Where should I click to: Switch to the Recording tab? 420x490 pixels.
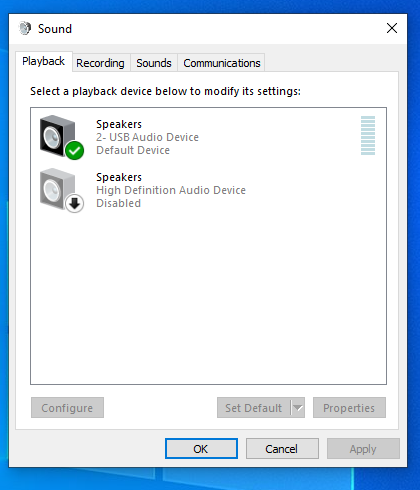(100, 63)
